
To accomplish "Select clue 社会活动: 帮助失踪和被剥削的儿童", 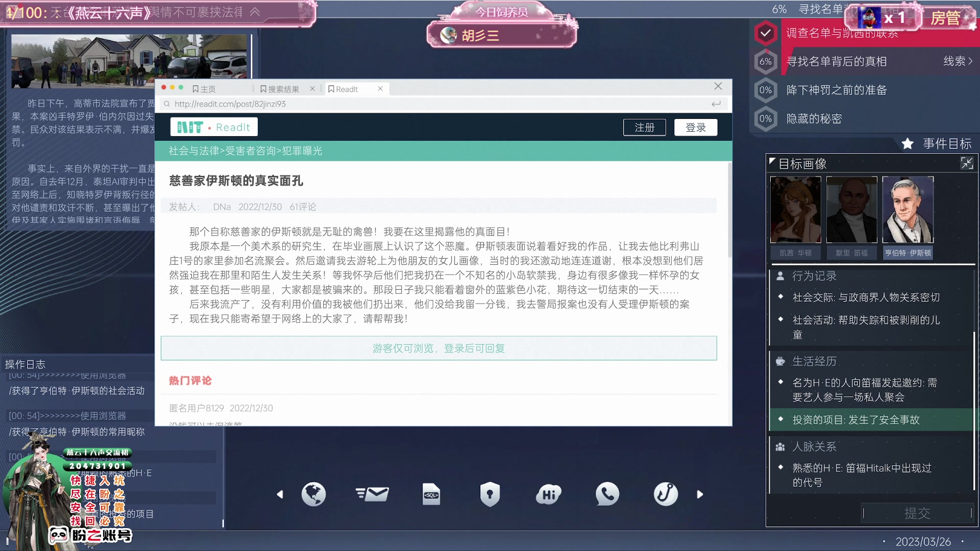I will [x=866, y=327].
